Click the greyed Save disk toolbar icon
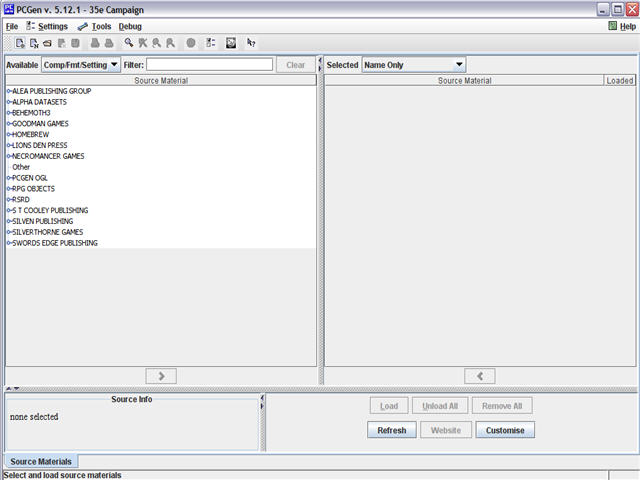This screenshot has width=640, height=480. pos(75,43)
